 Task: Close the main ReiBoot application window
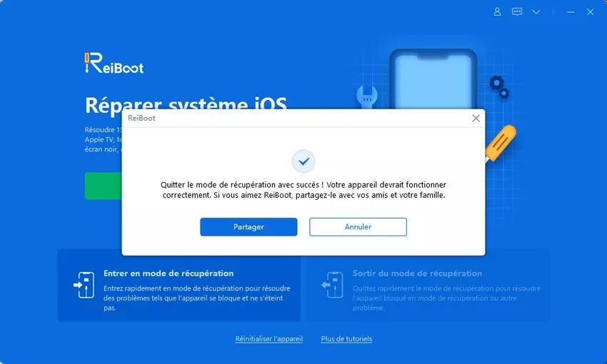point(590,12)
